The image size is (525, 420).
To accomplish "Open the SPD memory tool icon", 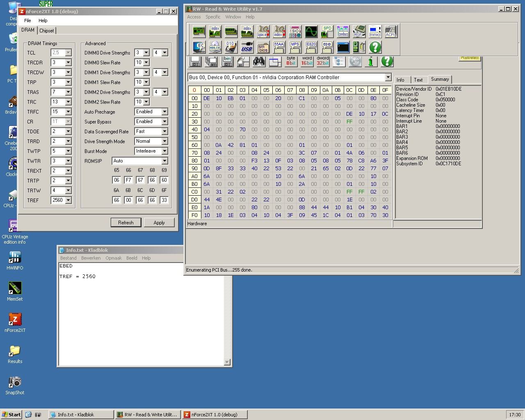I will click(327, 32).
